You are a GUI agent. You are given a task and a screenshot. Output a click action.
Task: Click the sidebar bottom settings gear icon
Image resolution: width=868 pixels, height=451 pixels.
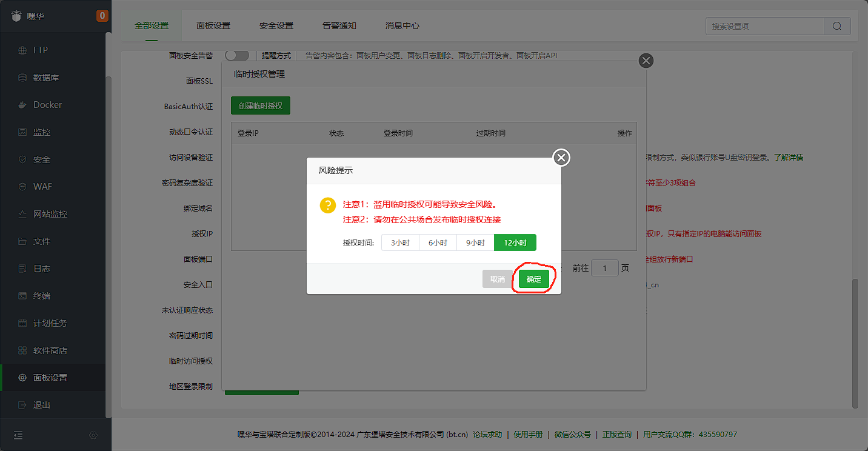click(93, 435)
